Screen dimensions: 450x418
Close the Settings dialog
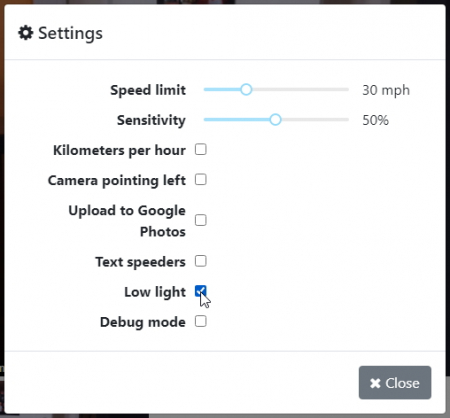(395, 383)
